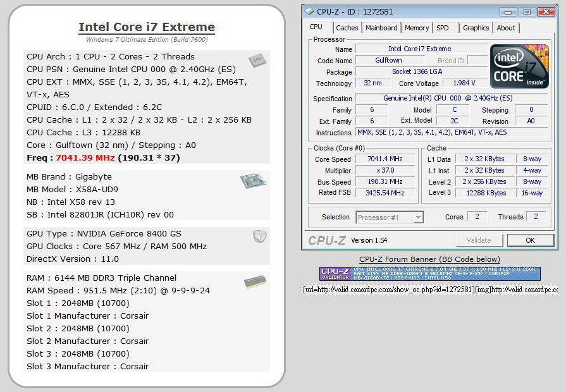
Task: Select the Memory tab
Action: [x=417, y=28]
